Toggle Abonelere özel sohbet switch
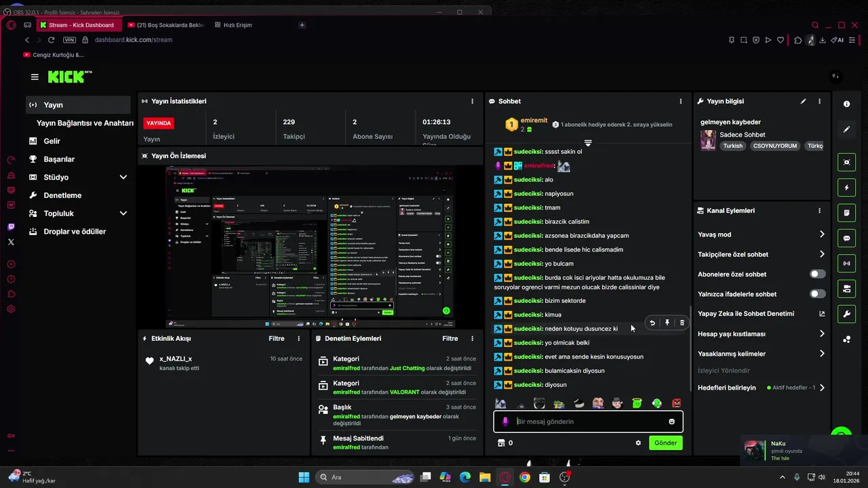 pyautogui.click(x=818, y=274)
